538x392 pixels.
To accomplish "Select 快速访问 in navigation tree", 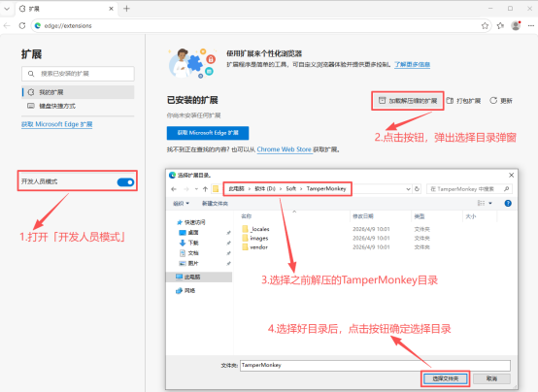I will click(x=191, y=222).
